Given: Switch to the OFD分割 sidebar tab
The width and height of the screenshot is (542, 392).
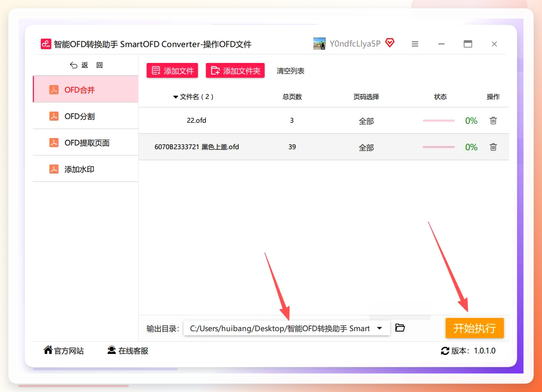Looking at the screenshot, I should coord(85,116).
